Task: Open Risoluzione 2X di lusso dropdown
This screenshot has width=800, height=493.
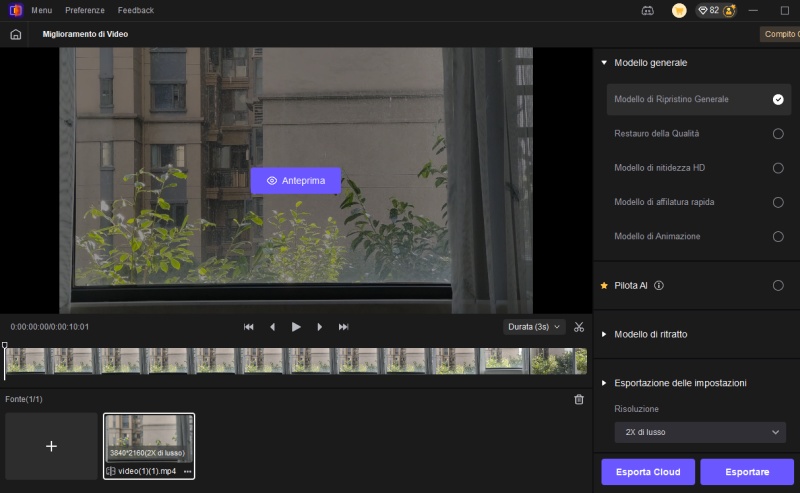Action: [699, 432]
